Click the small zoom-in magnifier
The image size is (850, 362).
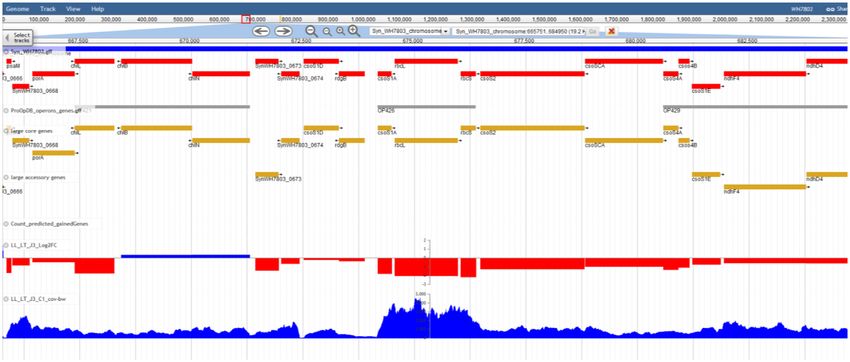(x=340, y=31)
